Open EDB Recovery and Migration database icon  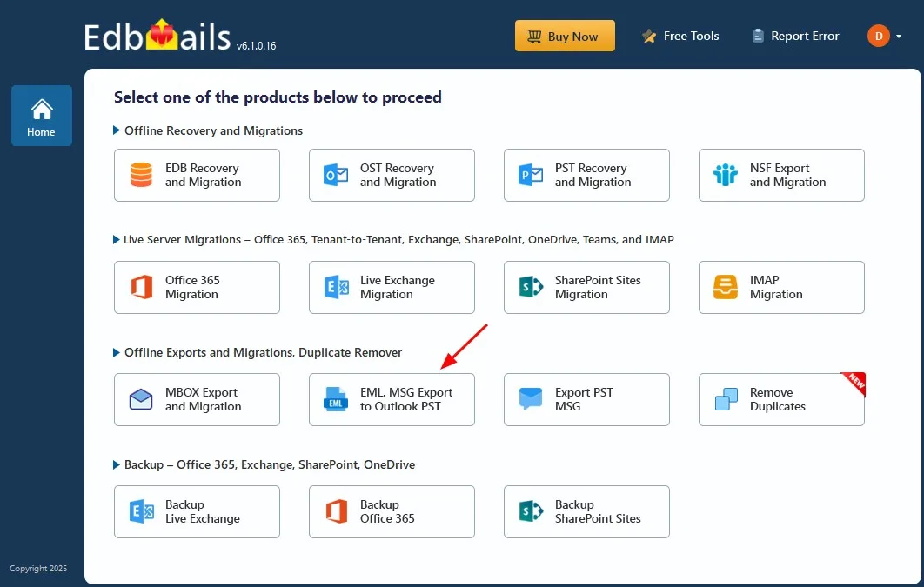click(x=142, y=175)
